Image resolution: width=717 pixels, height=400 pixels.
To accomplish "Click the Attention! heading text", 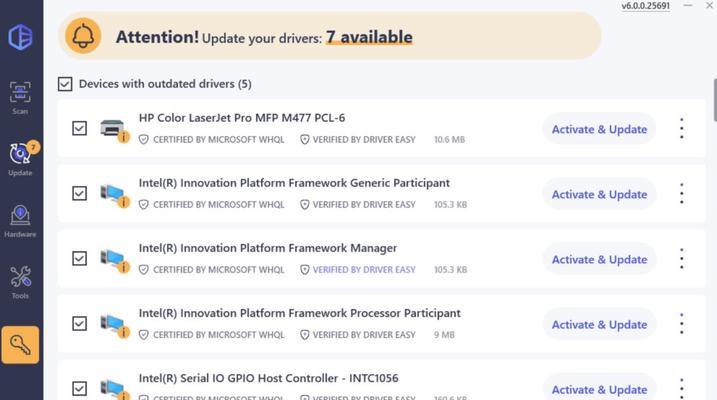I will point(157,37).
